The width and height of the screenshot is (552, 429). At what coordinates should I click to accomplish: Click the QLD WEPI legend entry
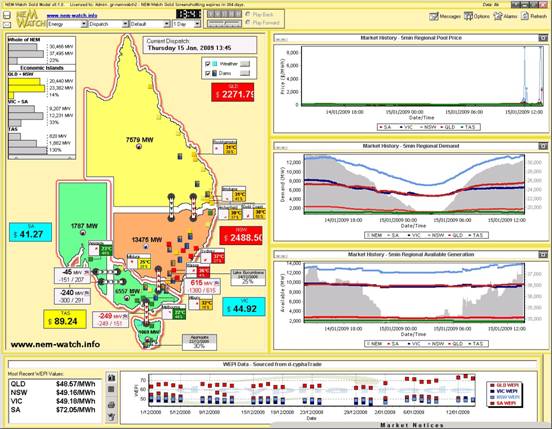tap(504, 385)
